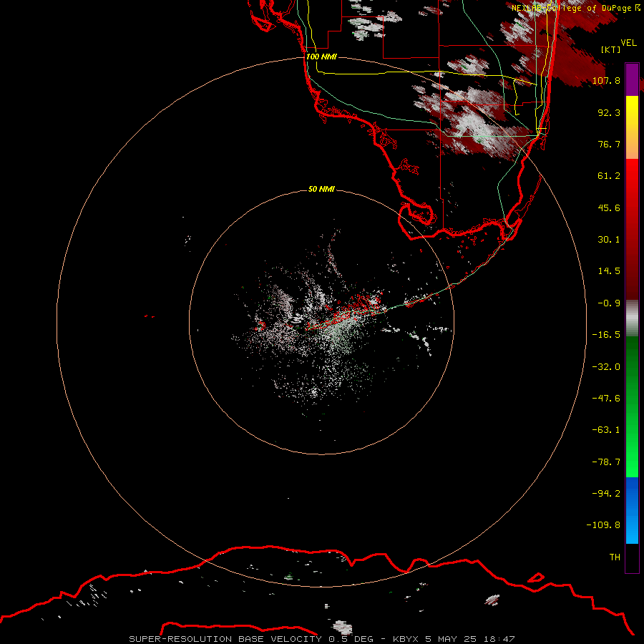This screenshot has height=644, width=644.
Task: Click the -63.1 velocity scale value
Action: [606, 430]
